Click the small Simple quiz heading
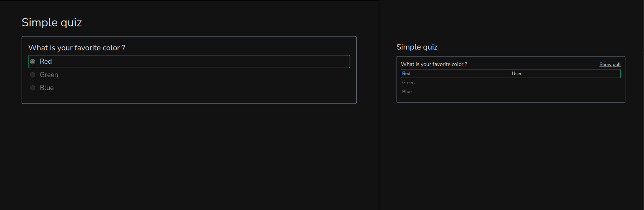644x210 pixels. coord(417,47)
